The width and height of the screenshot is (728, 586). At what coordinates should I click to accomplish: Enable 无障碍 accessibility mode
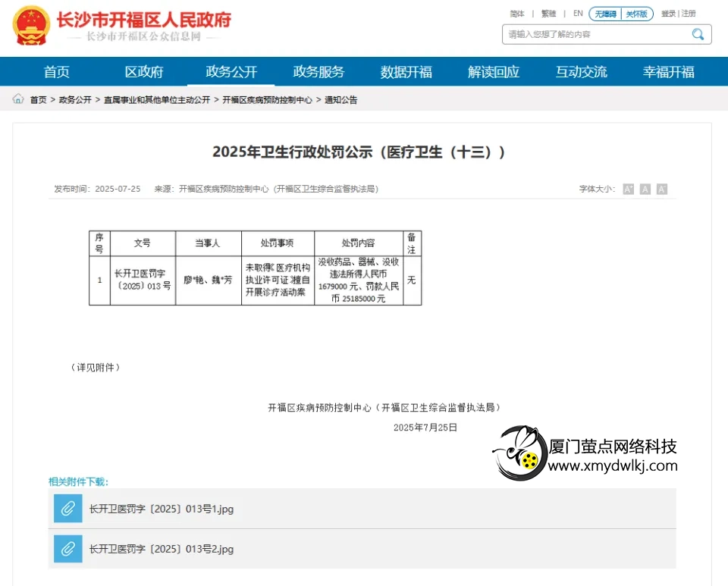[x=606, y=13]
